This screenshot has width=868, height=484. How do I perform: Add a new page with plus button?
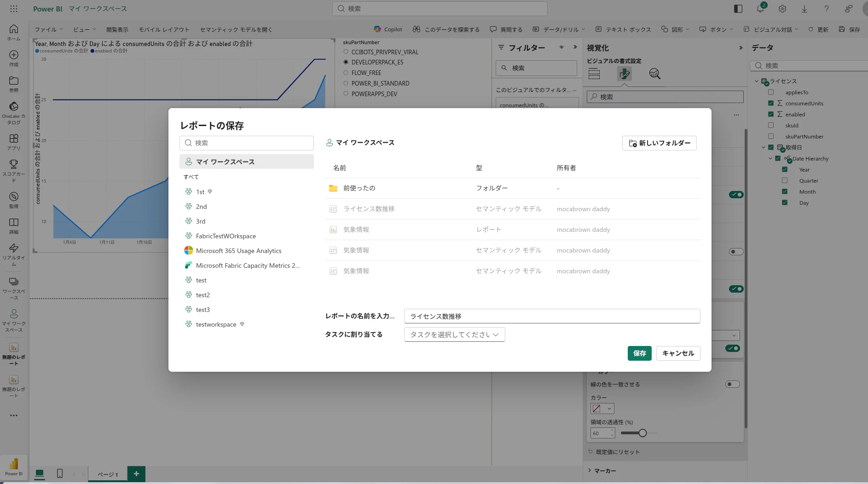(136, 473)
